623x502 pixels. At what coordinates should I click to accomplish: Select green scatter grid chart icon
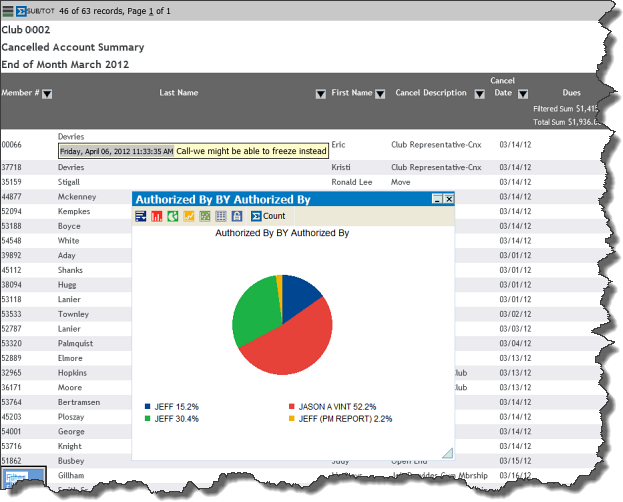point(205,216)
